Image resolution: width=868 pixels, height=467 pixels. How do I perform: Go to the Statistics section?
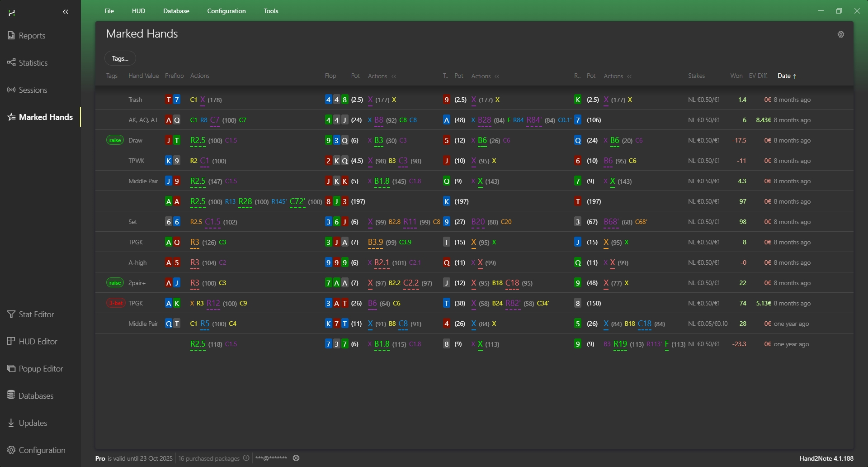pyautogui.click(x=33, y=63)
